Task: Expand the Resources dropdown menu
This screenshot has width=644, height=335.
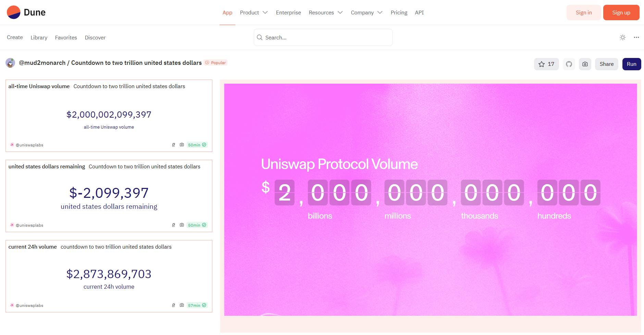Action: pyautogui.click(x=325, y=12)
